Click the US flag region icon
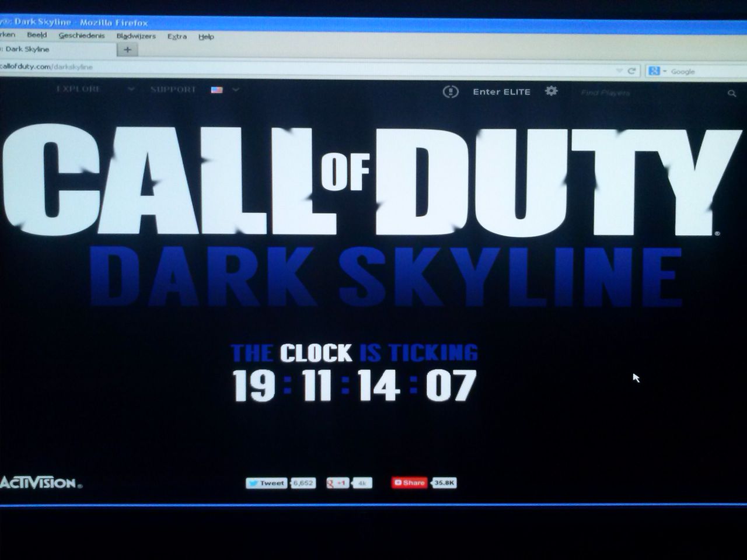This screenshot has height=560, width=747. pos(217,90)
